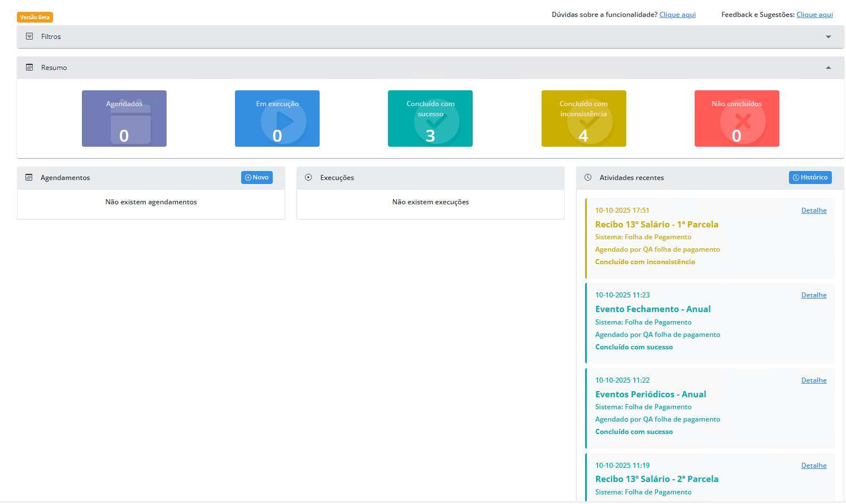Collapse the Resumo panel arrow
The width and height of the screenshot is (846, 504).
(828, 68)
